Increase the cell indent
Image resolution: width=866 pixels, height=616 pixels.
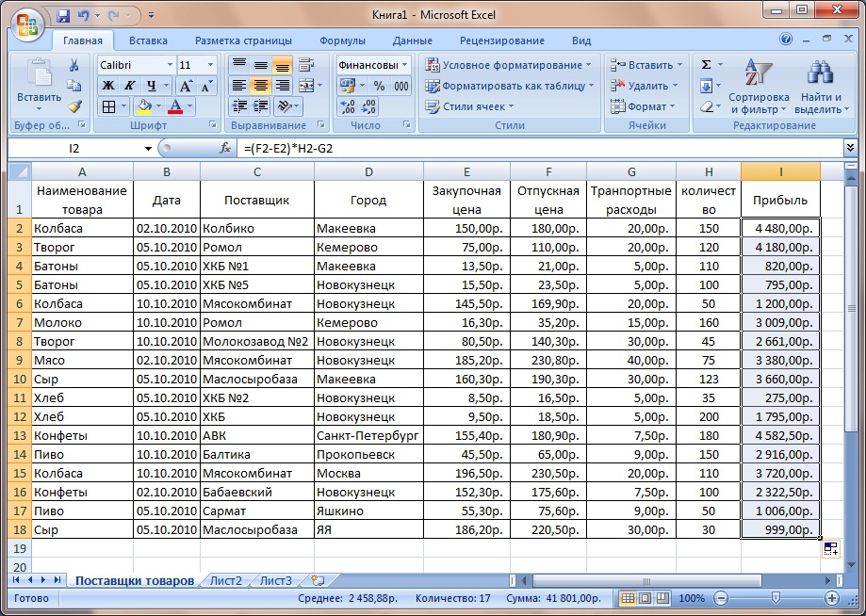click(260, 106)
